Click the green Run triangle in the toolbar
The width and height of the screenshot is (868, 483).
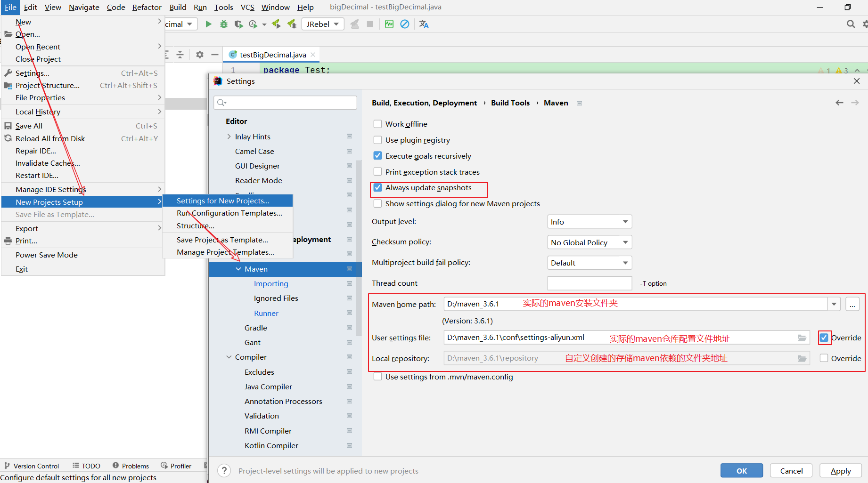(x=208, y=24)
